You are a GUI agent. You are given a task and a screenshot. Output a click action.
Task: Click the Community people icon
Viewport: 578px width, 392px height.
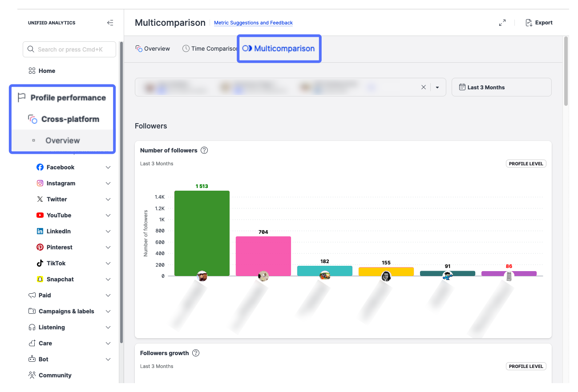pyautogui.click(x=32, y=375)
